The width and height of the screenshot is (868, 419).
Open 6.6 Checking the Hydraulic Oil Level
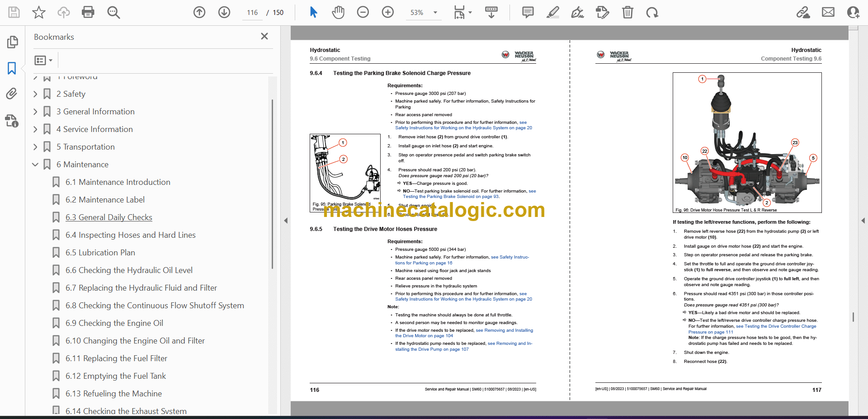click(x=129, y=270)
